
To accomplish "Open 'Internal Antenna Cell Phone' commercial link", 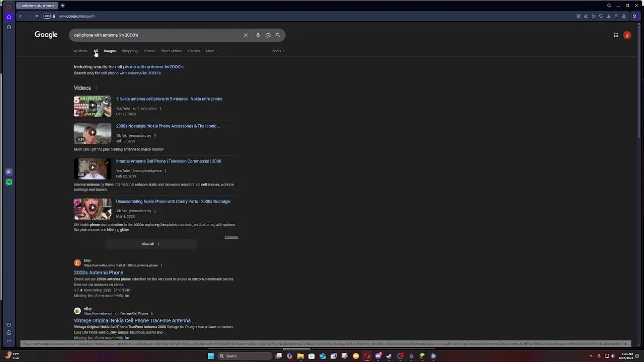I will pyautogui.click(x=169, y=161).
